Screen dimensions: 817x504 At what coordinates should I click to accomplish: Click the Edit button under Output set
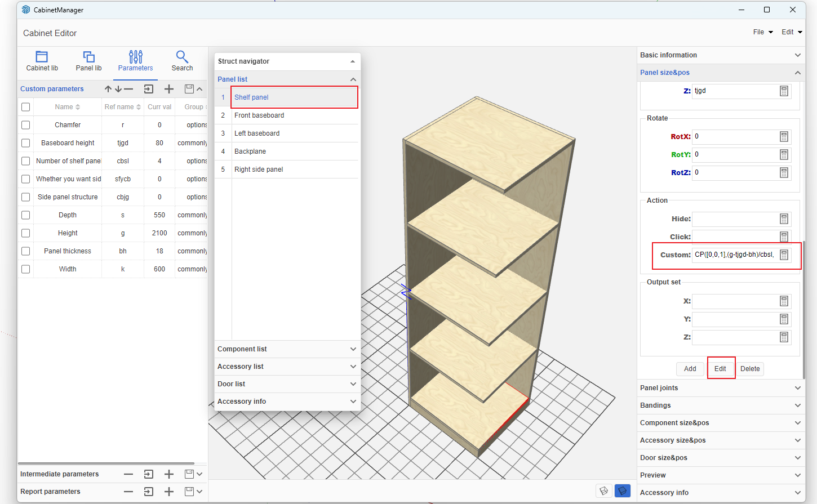tap(720, 369)
